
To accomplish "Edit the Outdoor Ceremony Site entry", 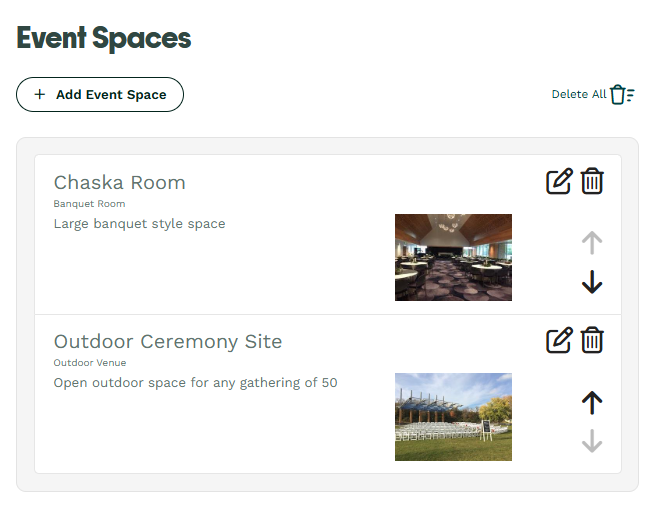I will 559,340.
